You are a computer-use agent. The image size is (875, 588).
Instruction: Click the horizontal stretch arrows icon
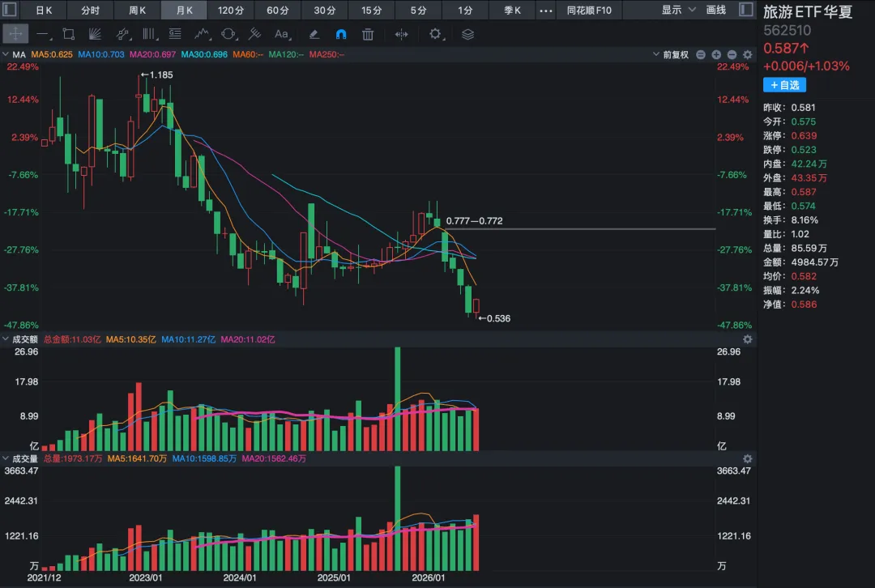coord(401,34)
